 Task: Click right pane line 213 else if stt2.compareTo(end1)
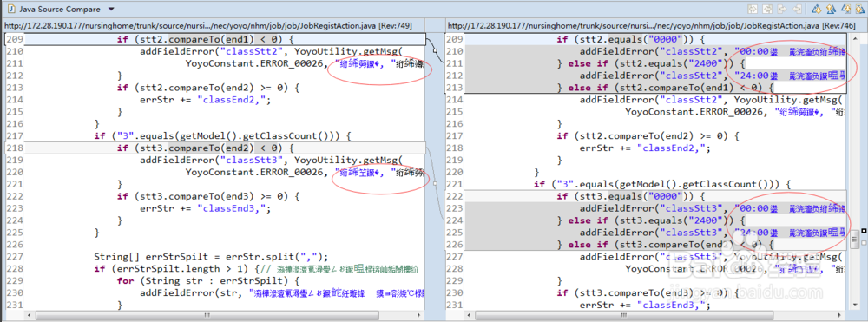pyautogui.click(x=665, y=88)
